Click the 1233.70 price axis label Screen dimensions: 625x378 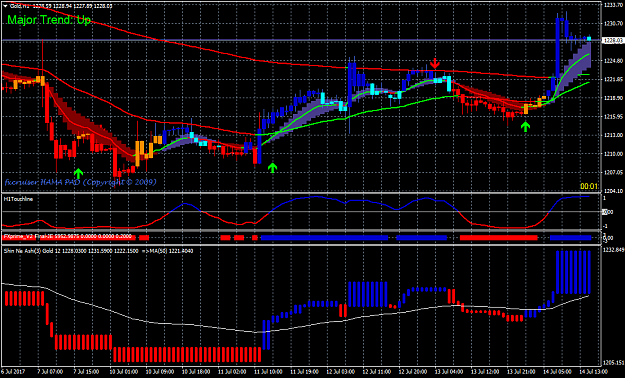coord(614,5)
